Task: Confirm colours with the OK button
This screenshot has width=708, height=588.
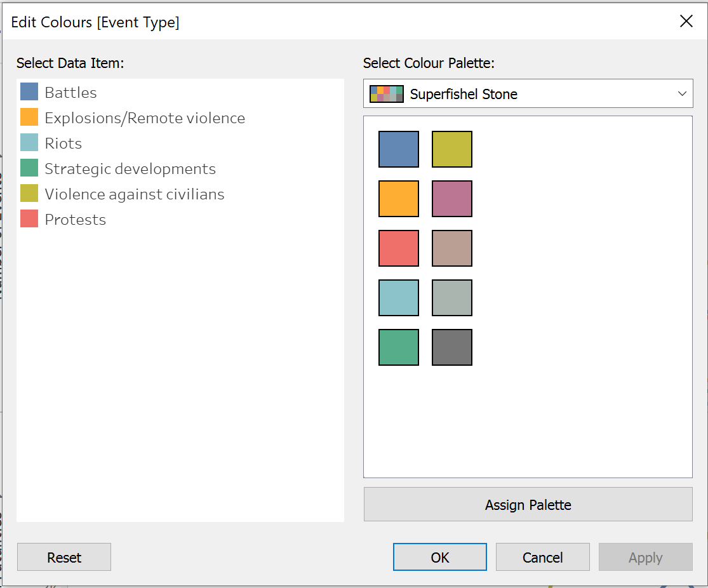Action: point(440,558)
